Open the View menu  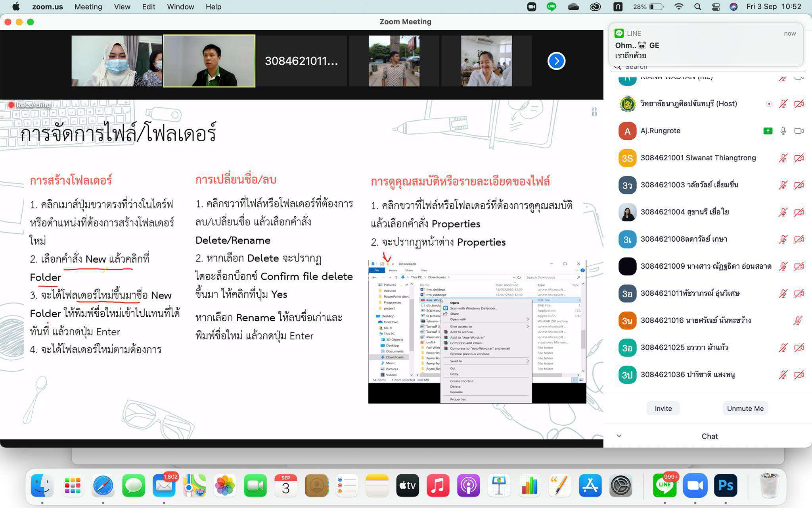(x=122, y=7)
